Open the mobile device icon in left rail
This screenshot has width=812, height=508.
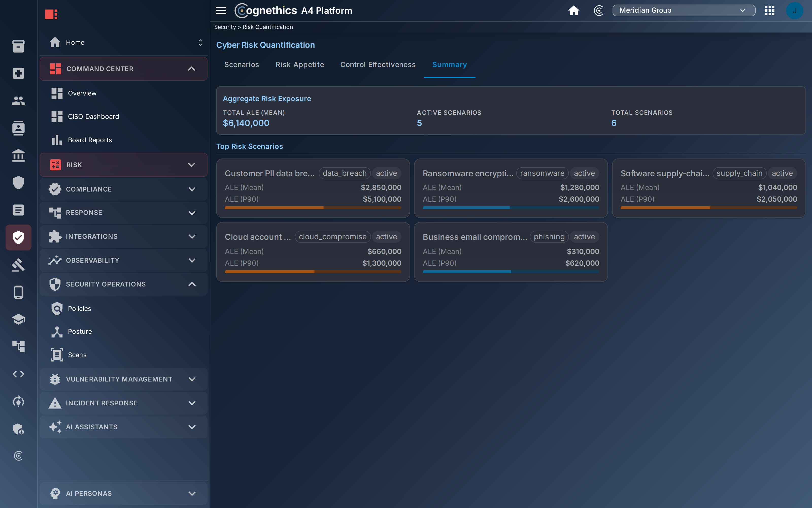(19, 292)
